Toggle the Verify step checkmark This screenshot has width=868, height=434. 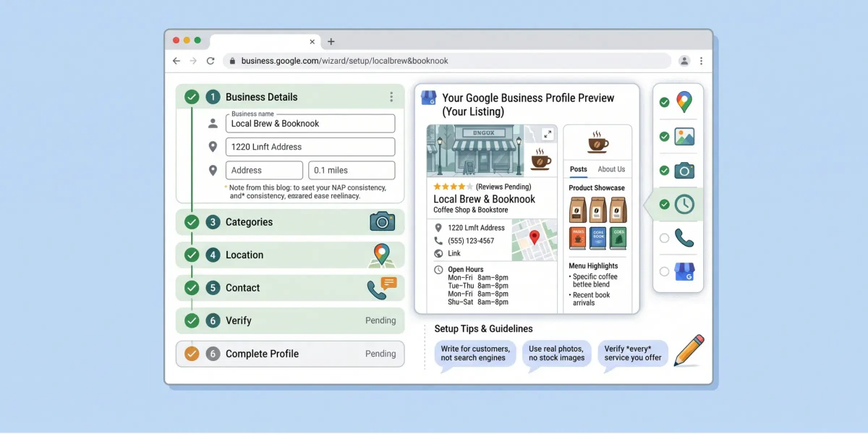click(192, 320)
